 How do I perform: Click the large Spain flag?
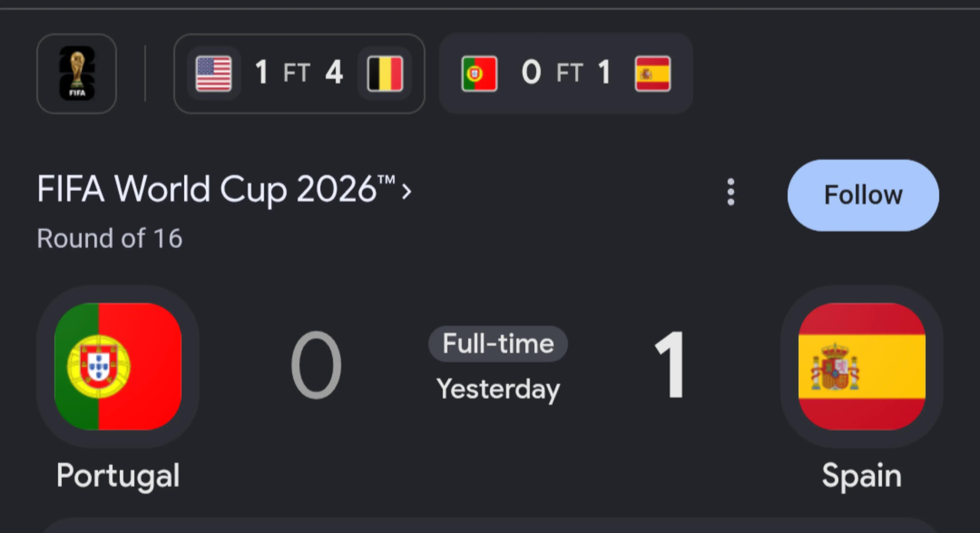[x=862, y=366]
